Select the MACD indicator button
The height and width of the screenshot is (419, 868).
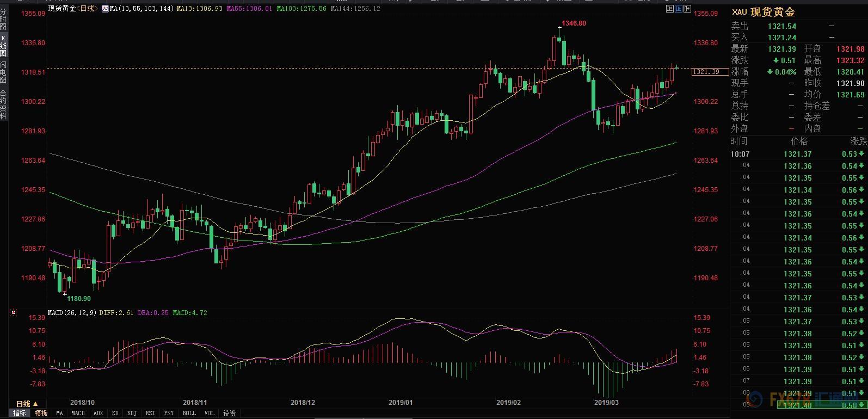click(78, 414)
